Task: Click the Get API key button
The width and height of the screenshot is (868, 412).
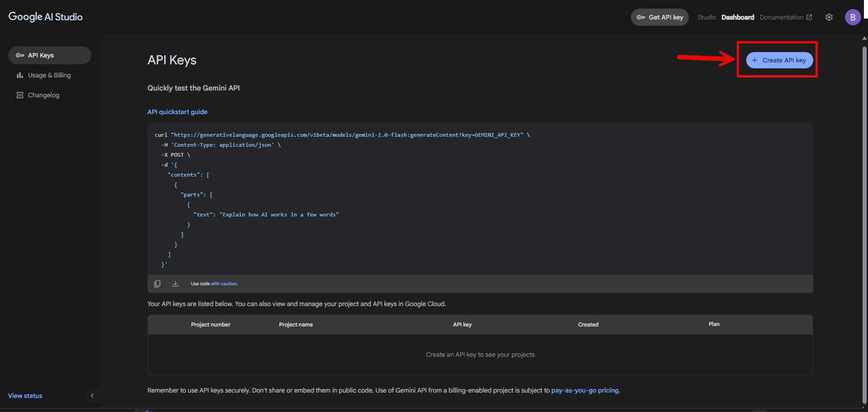Action: coord(660,17)
